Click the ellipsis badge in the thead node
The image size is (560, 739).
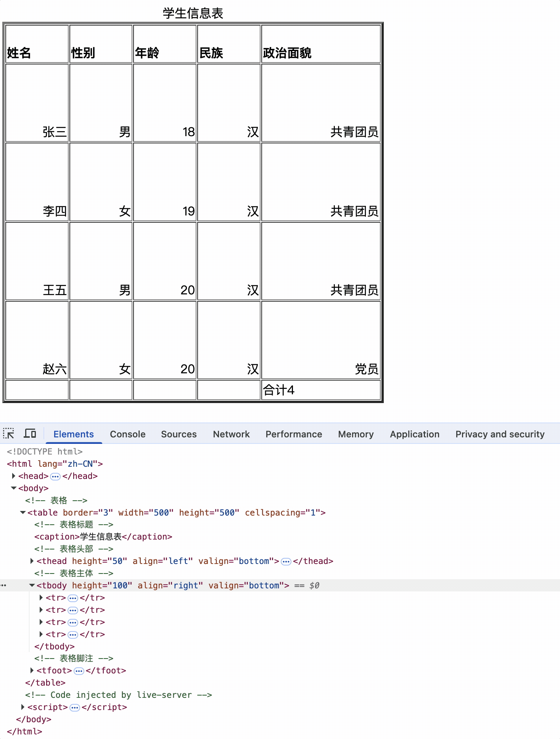coord(286,561)
